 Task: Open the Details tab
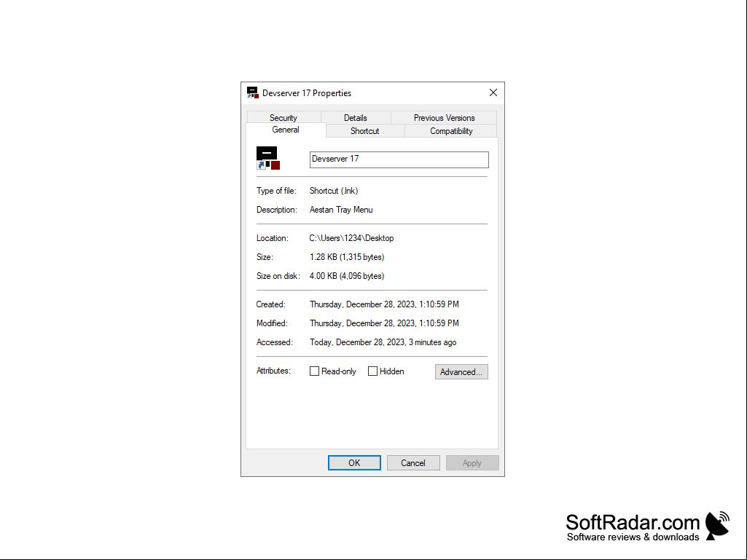pos(356,118)
